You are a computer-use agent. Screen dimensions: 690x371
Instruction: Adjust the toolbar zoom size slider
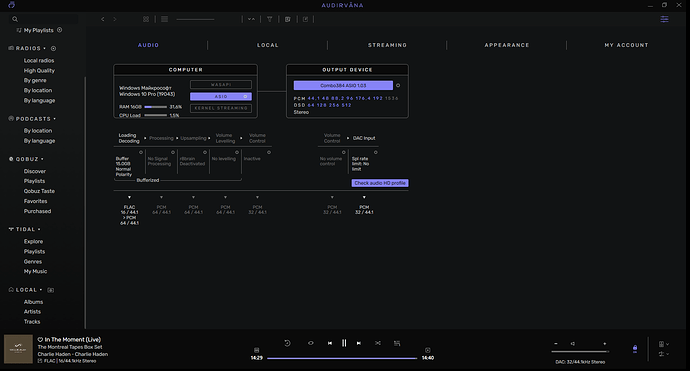click(195, 19)
